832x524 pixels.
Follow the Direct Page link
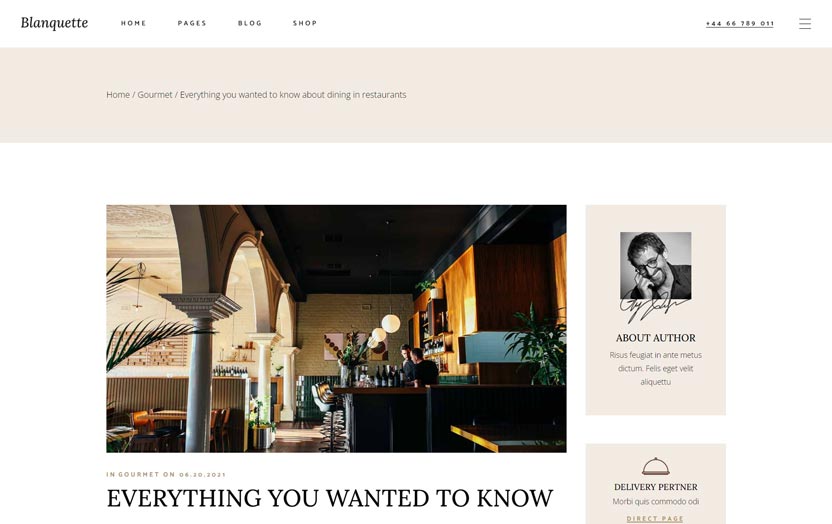pyautogui.click(x=655, y=519)
